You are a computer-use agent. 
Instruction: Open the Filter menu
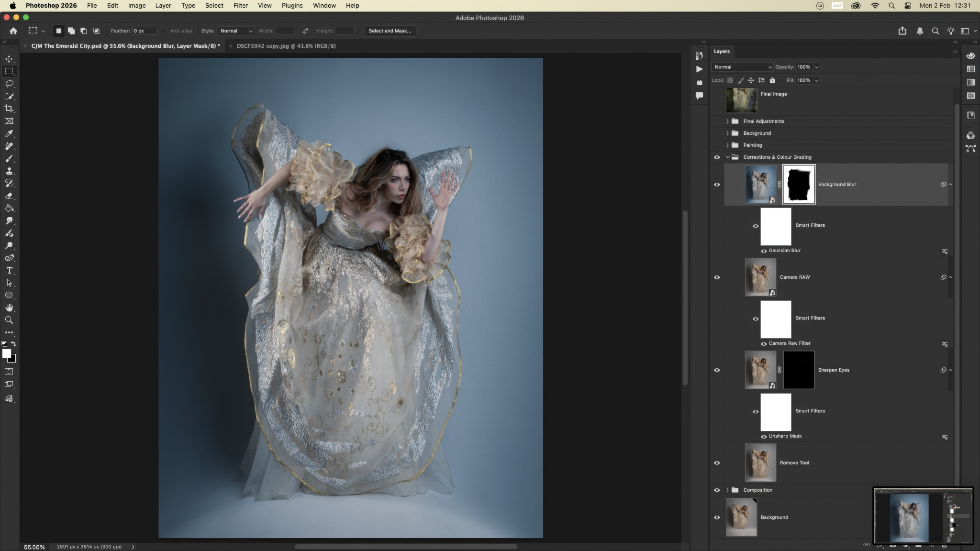coord(240,6)
